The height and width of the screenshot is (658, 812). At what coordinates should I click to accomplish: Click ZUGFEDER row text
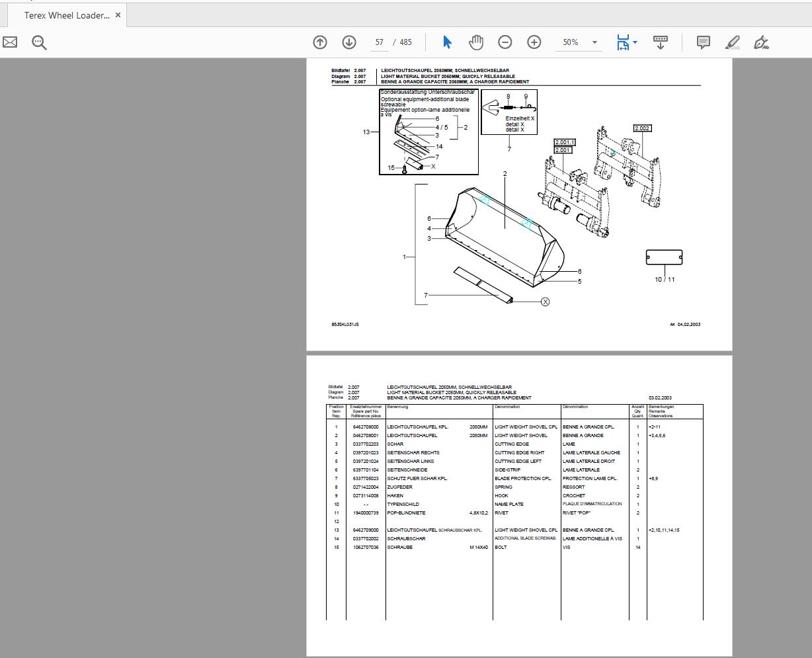coord(400,487)
